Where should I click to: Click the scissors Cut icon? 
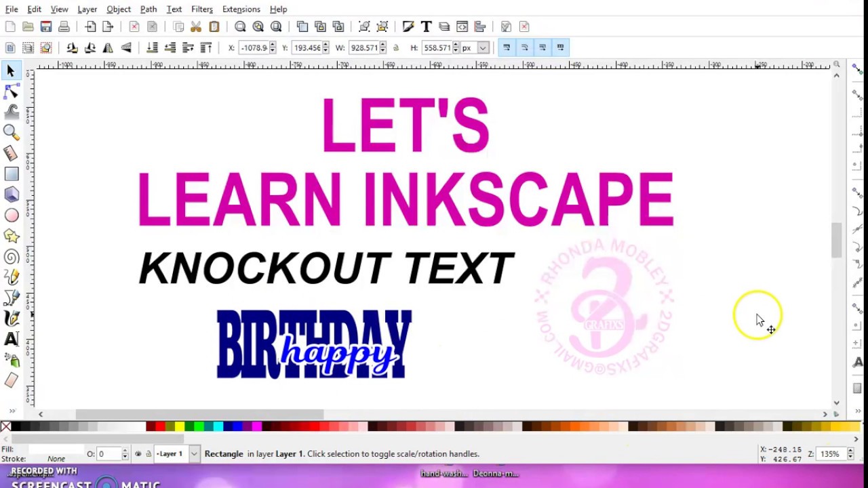(196, 26)
